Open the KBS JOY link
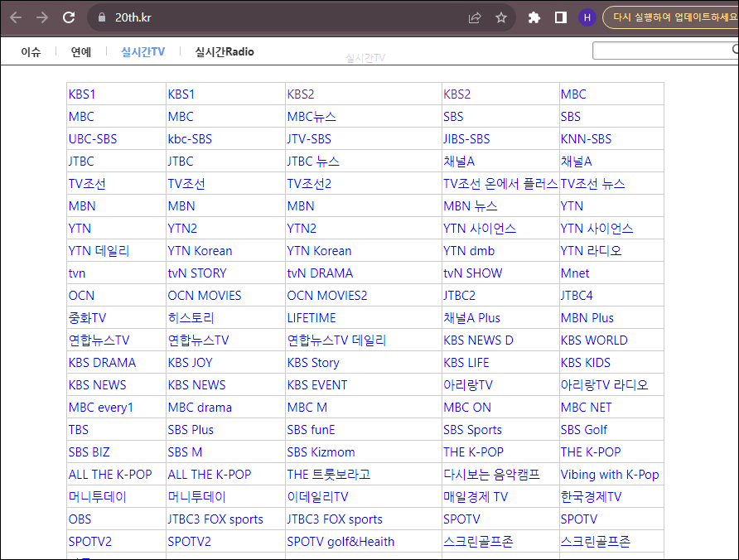The height and width of the screenshot is (560, 739). [x=190, y=363]
